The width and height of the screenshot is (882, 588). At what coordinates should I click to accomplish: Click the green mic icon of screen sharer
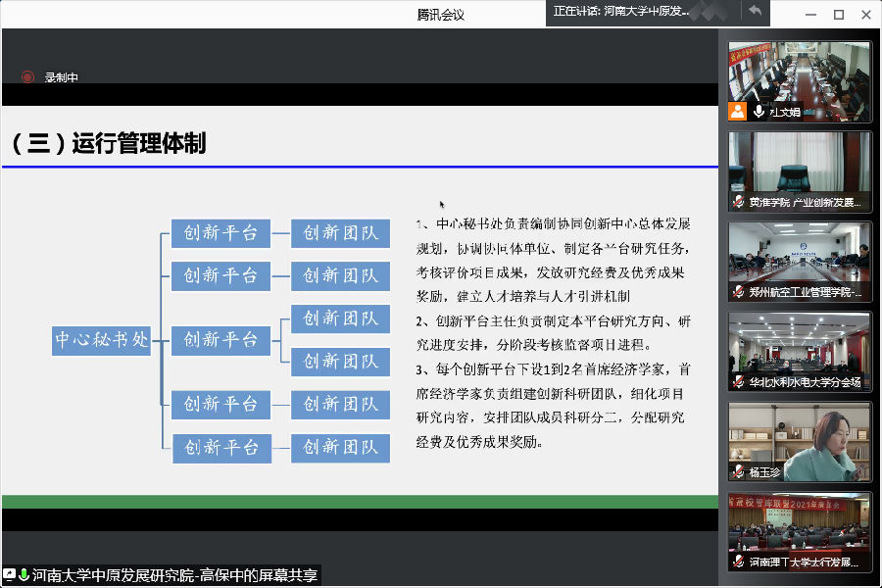coord(24,575)
